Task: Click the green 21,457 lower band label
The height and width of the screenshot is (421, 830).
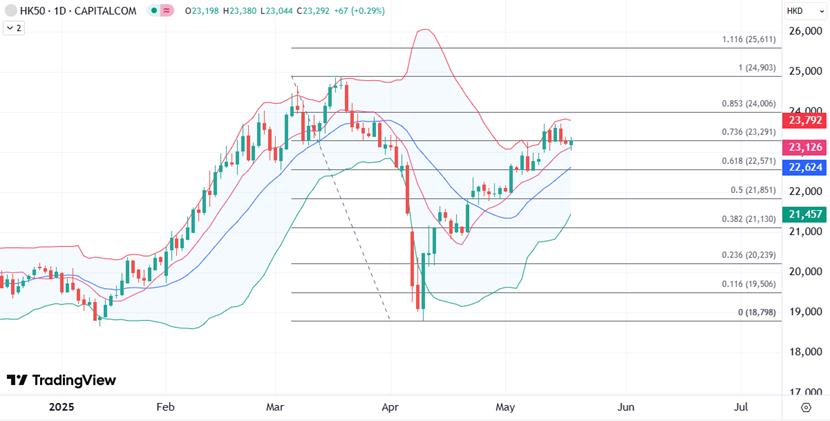Action: pyautogui.click(x=805, y=214)
